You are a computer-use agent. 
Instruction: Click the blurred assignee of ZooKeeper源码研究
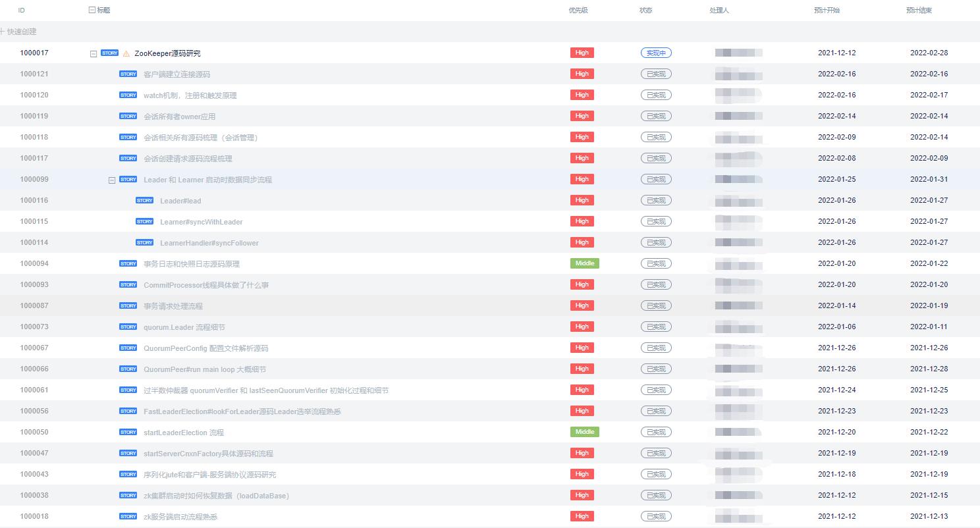pos(739,53)
